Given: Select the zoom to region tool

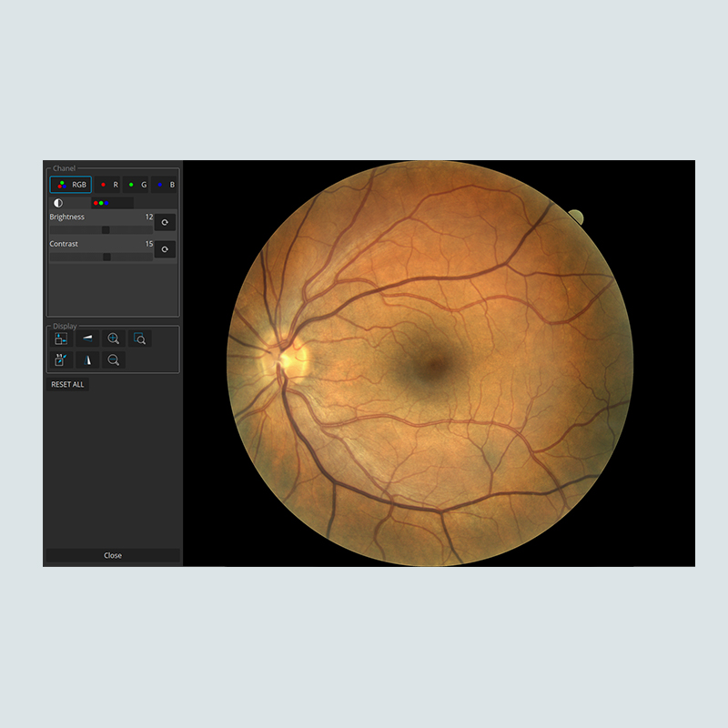Looking at the screenshot, I should tap(140, 339).
